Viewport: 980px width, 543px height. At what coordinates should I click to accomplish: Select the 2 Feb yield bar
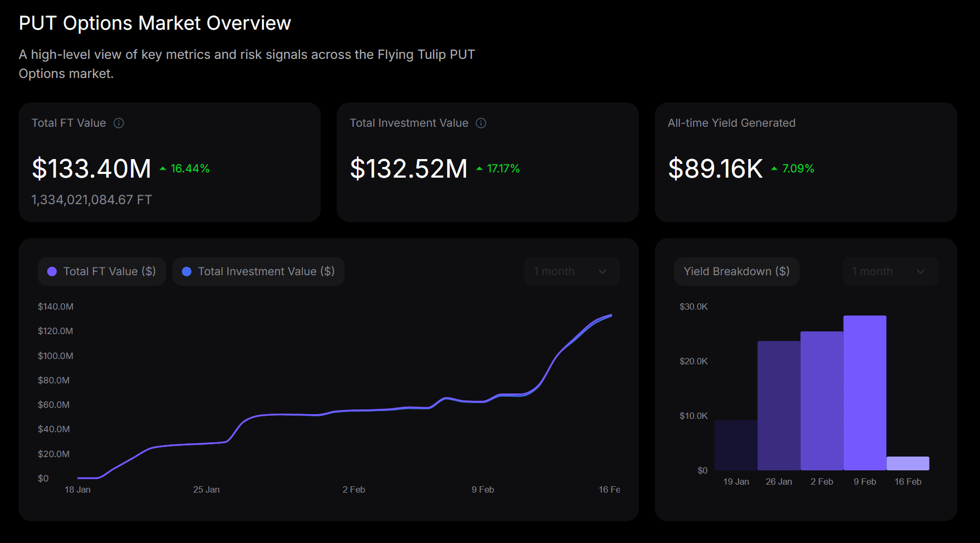[821, 401]
